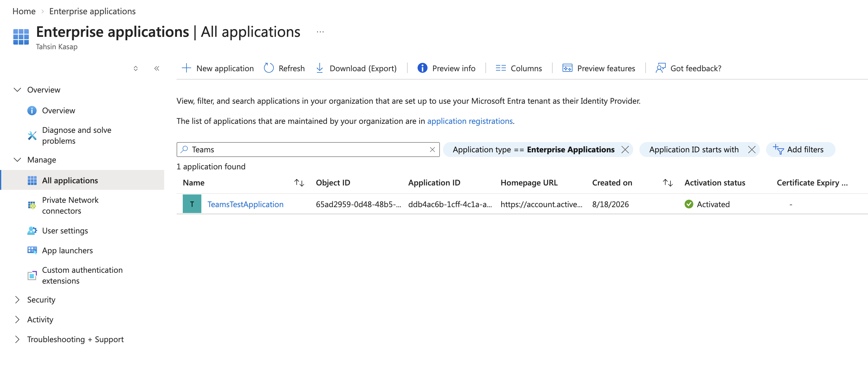
Task: Sort the table by Created on arrows
Action: coord(668,183)
